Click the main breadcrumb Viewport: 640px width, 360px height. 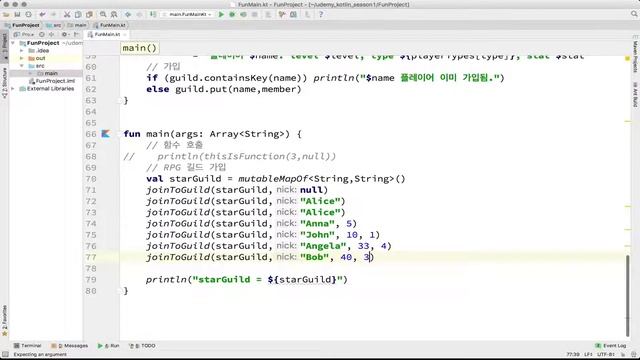(x=77, y=25)
